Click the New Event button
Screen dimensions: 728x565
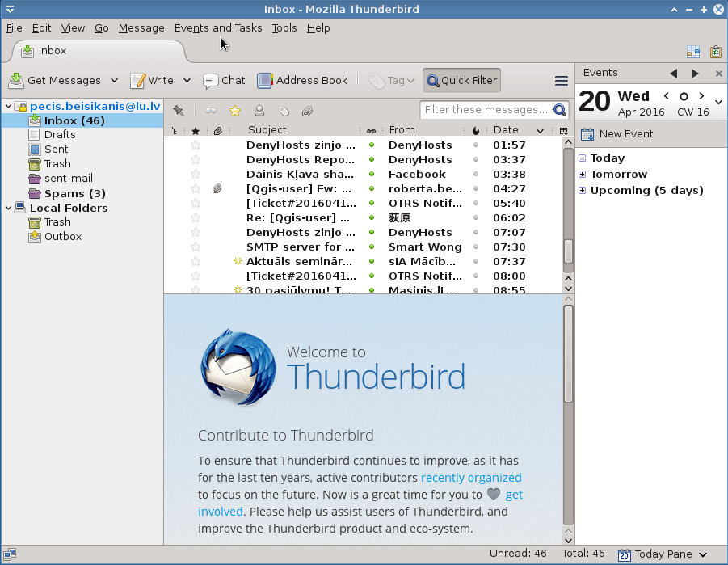[616, 134]
